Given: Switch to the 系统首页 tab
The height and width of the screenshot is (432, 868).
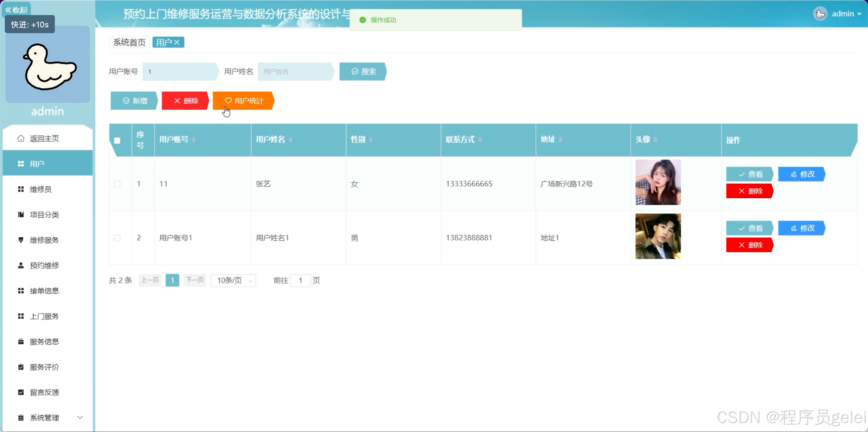Looking at the screenshot, I should click(x=129, y=42).
